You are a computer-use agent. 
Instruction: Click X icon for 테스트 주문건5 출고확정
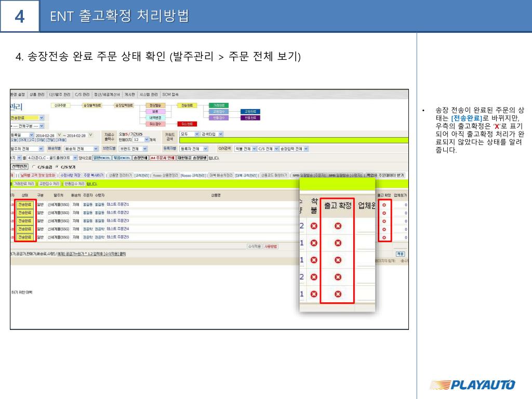(384, 237)
